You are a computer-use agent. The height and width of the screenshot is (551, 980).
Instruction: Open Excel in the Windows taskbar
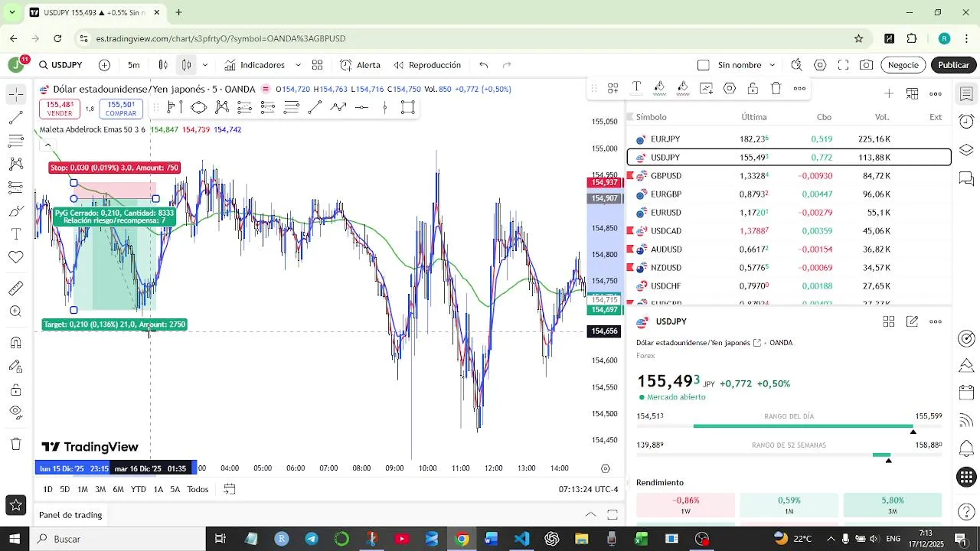coord(642,539)
